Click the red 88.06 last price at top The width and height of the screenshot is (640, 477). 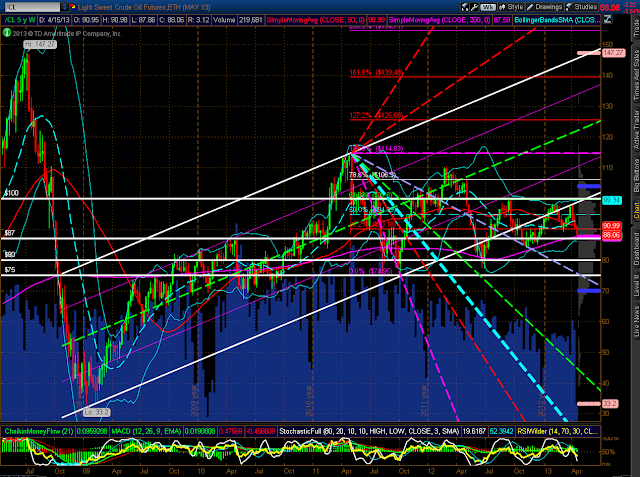(x=610, y=8)
